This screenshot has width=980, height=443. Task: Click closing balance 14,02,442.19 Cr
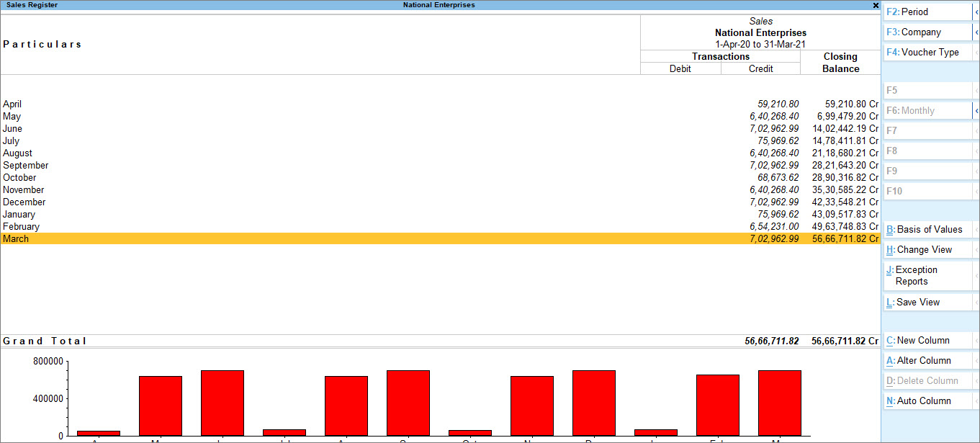pos(845,129)
